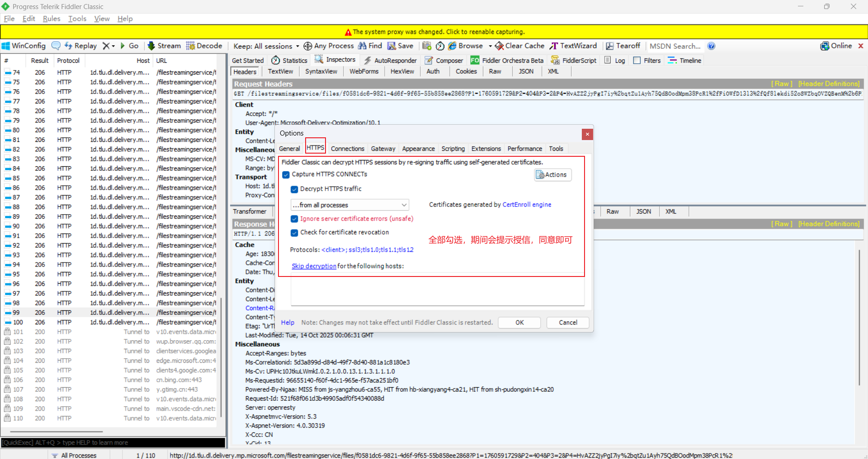This screenshot has height=459, width=868.
Task: Click request Header Definitions link
Action: click(x=829, y=84)
